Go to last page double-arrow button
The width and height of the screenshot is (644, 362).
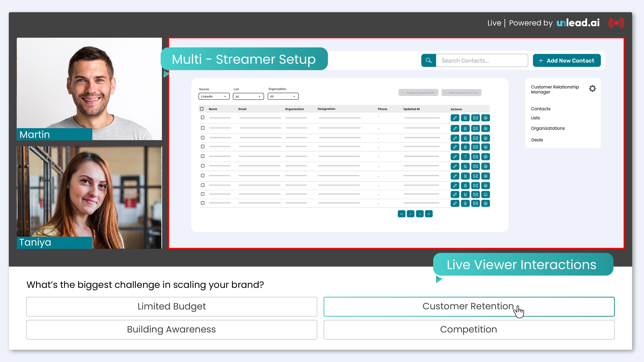click(x=429, y=214)
